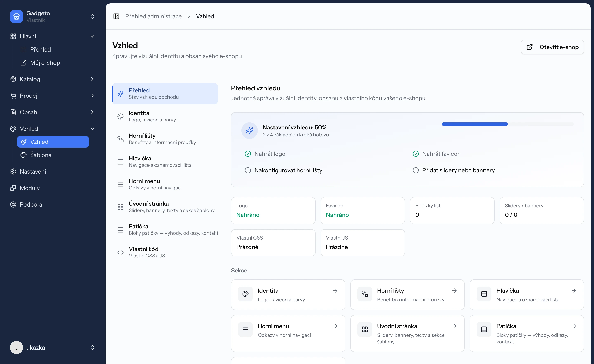The height and width of the screenshot is (364, 594).
Task: Open the Horní menu tab
Action: pyautogui.click(x=165, y=184)
